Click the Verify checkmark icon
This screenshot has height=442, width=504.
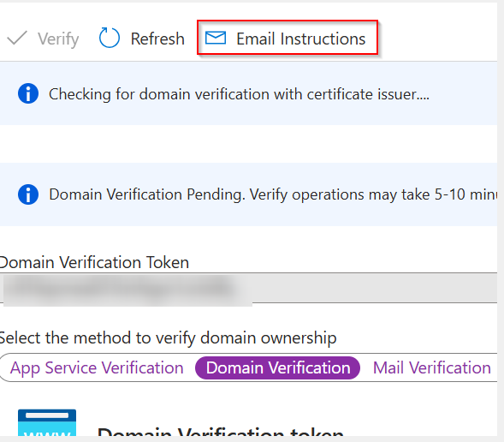pos(17,39)
